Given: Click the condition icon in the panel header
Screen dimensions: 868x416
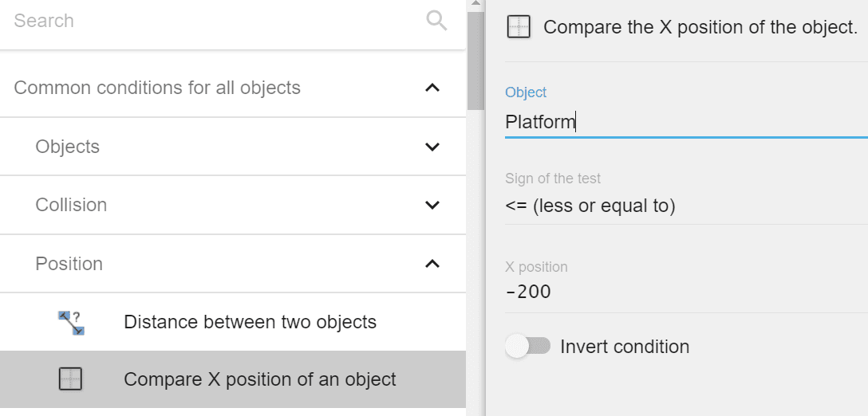Looking at the screenshot, I should tap(519, 28).
